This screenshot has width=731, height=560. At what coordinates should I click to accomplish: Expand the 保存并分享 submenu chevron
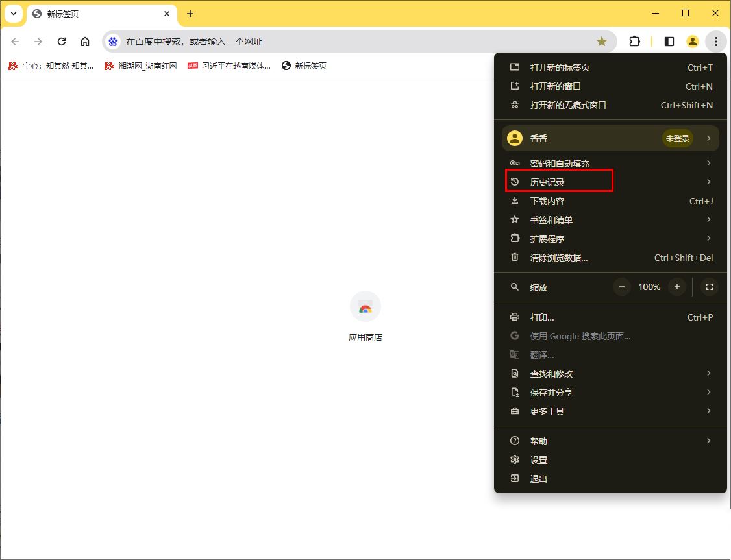[x=709, y=392]
